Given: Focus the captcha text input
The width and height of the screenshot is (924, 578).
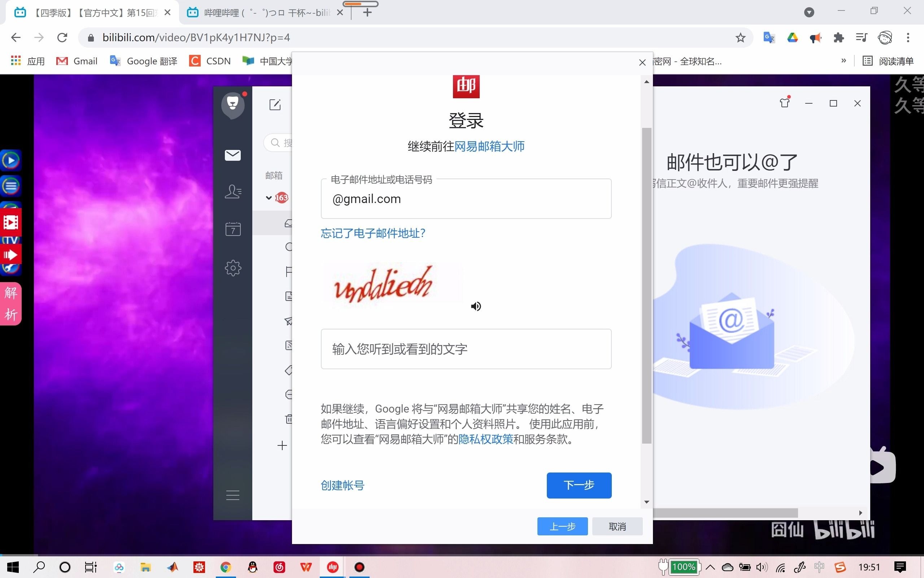Looking at the screenshot, I should click(466, 349).
